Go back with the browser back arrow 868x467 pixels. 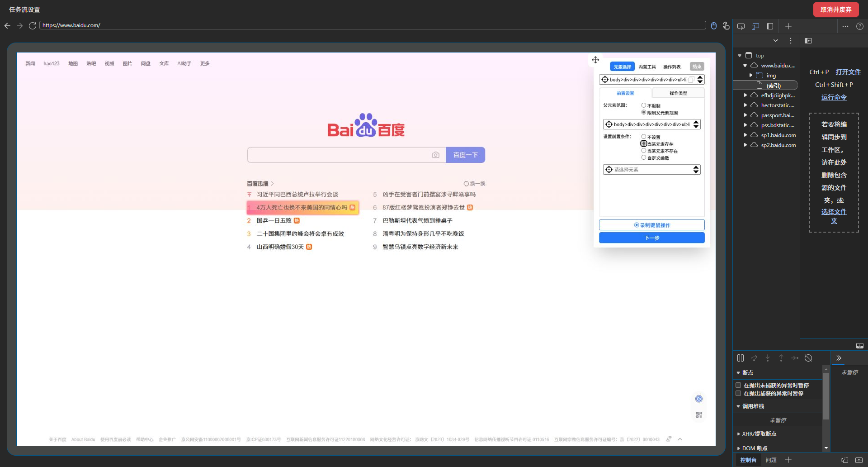7,26
